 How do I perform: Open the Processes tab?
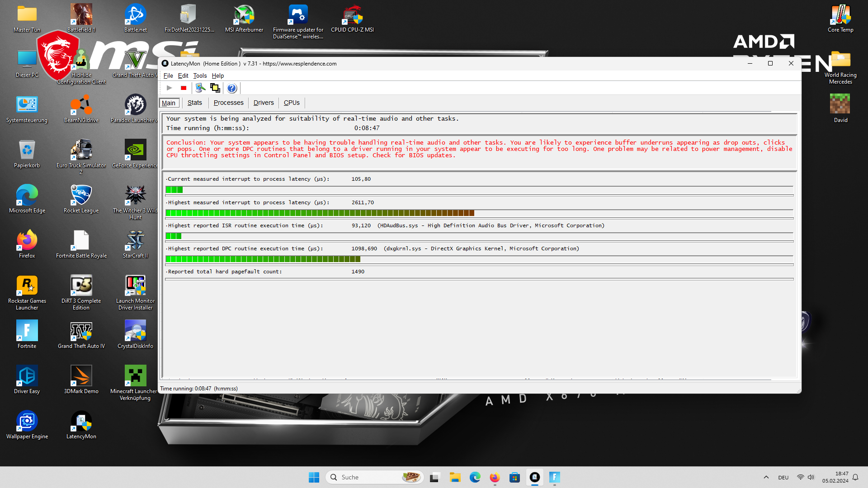click(x=228, y=103)
